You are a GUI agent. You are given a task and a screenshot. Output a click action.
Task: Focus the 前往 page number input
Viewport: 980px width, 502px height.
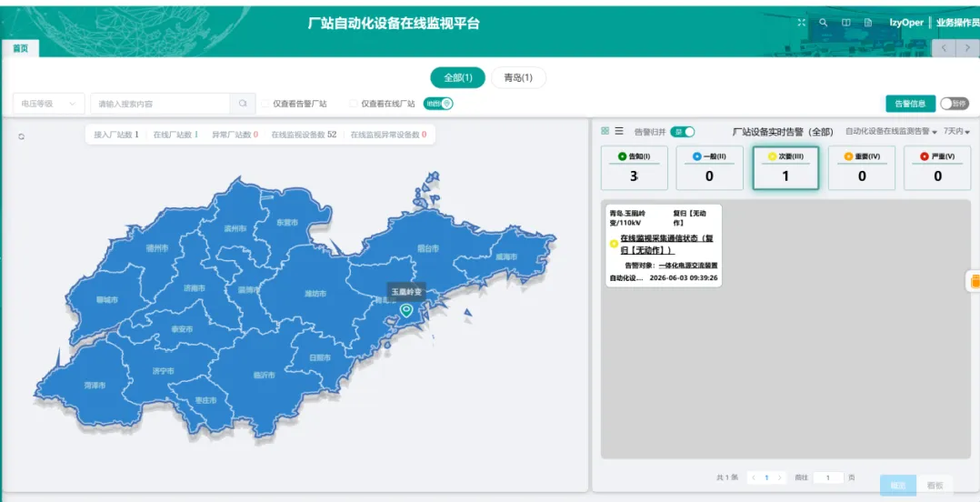tap(829, 477)
